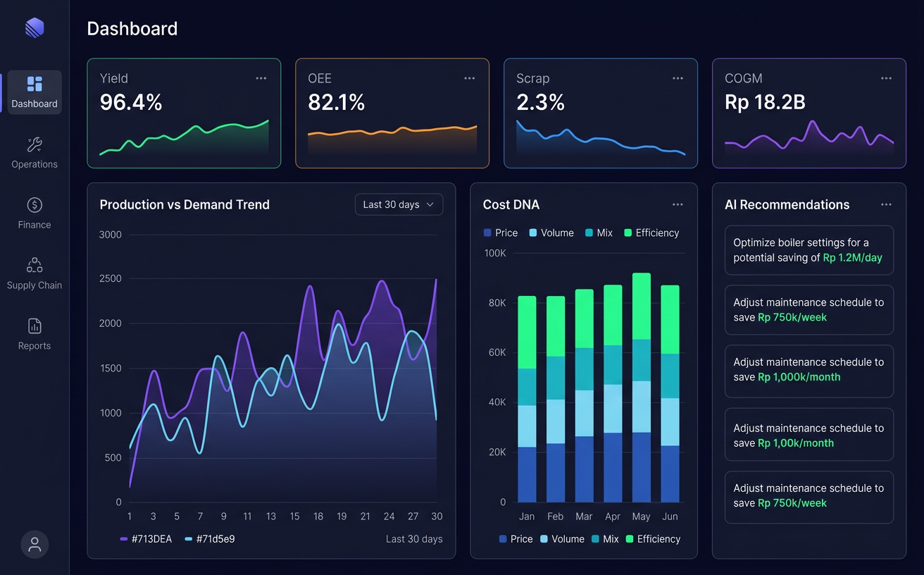Screen dimensions: 924x575
Task: Toggle the Efficiency series in the top legend
Action: (651, 233)
